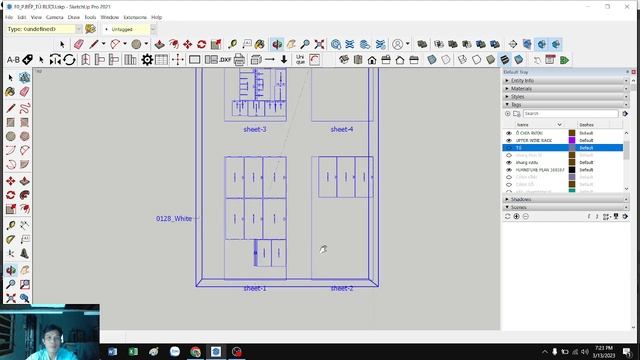
Task: Open the Extensions menu
Action: 135,17
